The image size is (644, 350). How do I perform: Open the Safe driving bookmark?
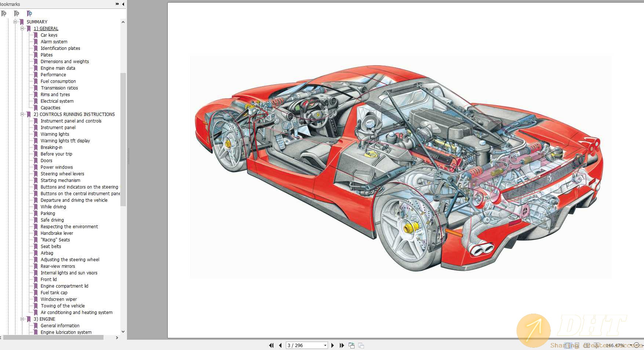pyautogui.click(x=52, y=220)
